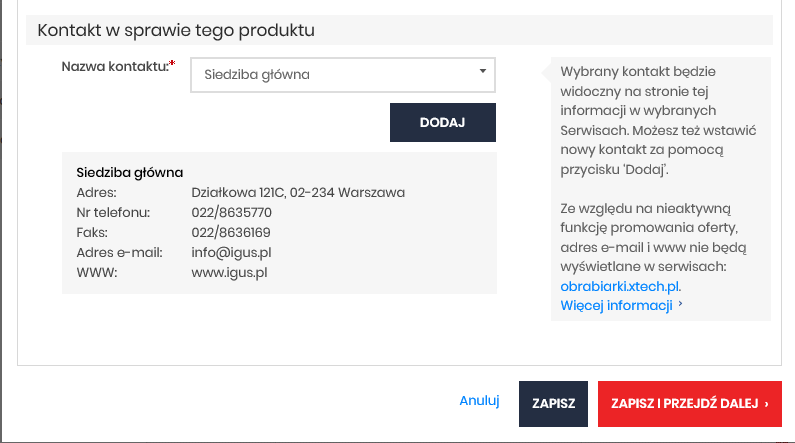Open the obrabiarki.xtech.pl link

(x=621, y=286)
